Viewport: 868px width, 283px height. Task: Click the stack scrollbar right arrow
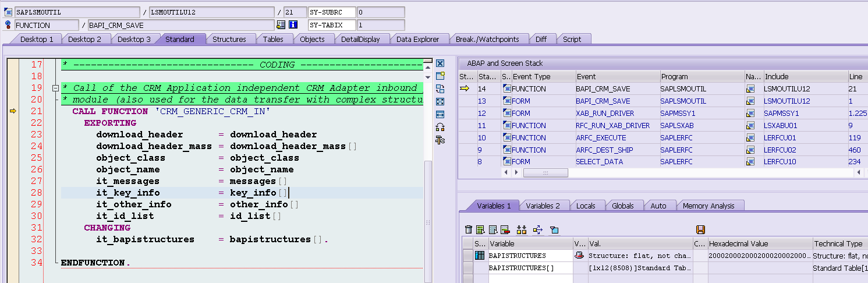coord(516,173)
